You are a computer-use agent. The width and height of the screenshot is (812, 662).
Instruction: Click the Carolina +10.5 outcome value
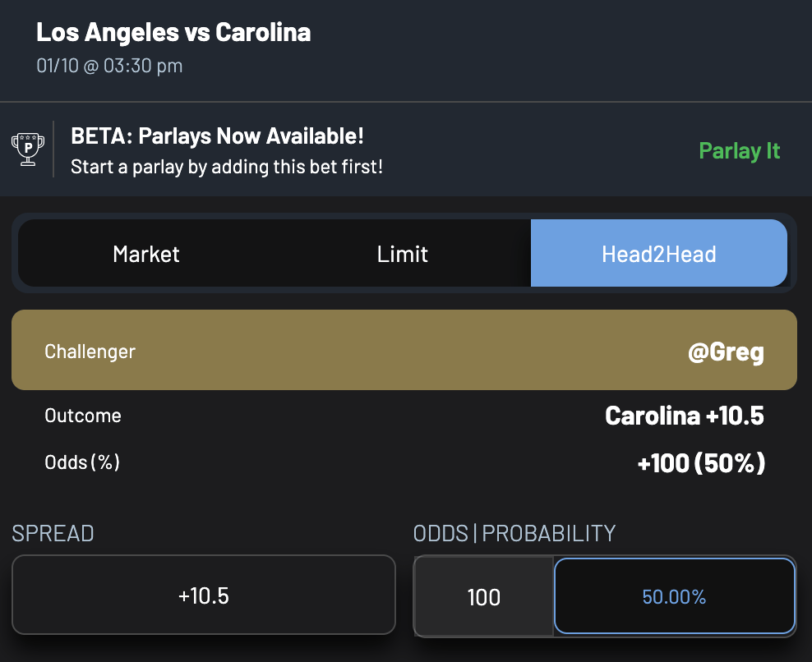tap(684, 416)
